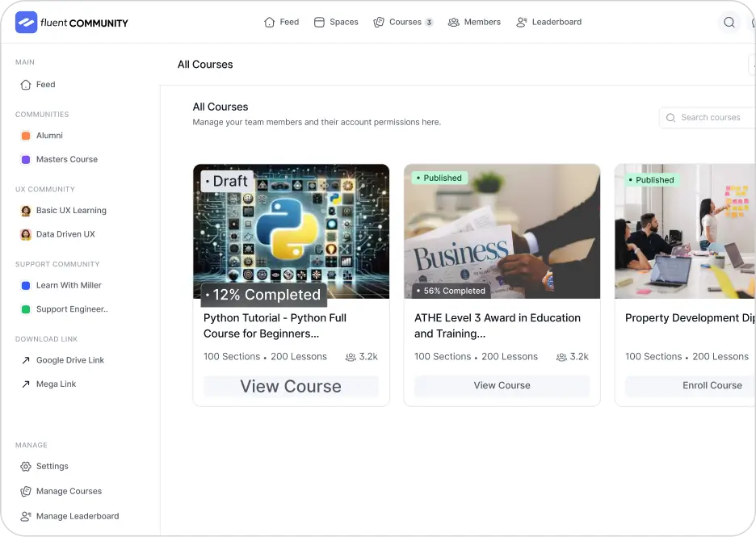Open the Python course thumbnail image

coord(292,232)
